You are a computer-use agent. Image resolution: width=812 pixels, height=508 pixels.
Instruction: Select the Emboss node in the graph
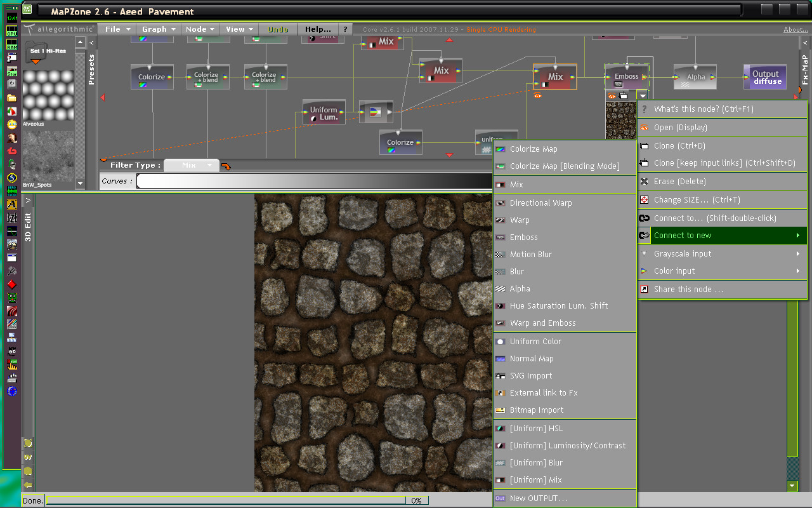tap(627, 77)
